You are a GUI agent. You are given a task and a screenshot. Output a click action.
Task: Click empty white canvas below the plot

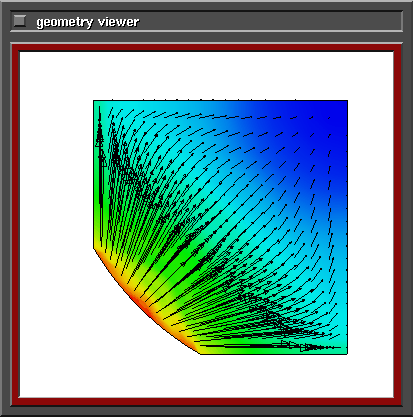click(x=207, y=377)
